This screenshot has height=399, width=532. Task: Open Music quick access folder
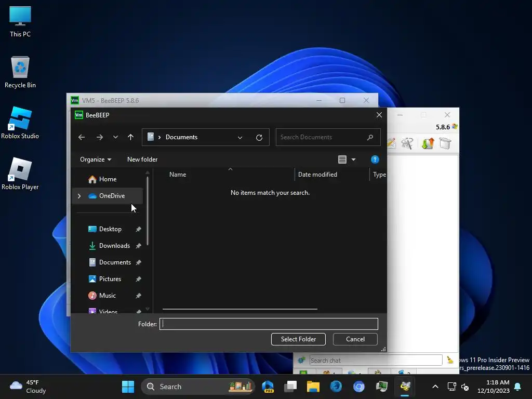pos(108,296)
